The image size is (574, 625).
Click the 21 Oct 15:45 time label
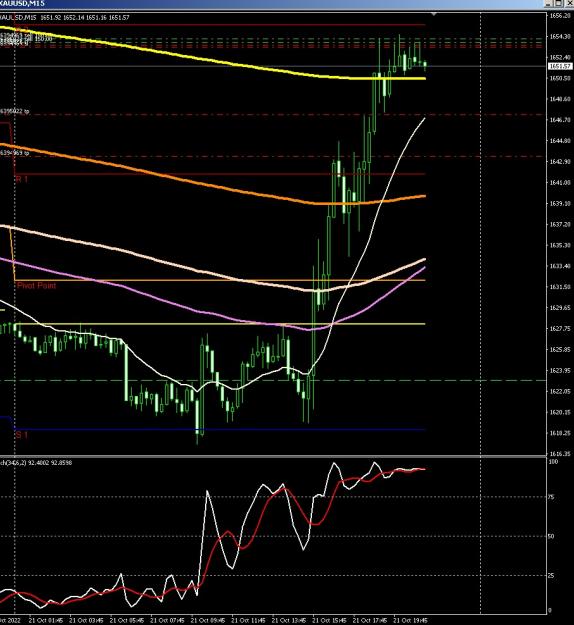pos(329,621)
